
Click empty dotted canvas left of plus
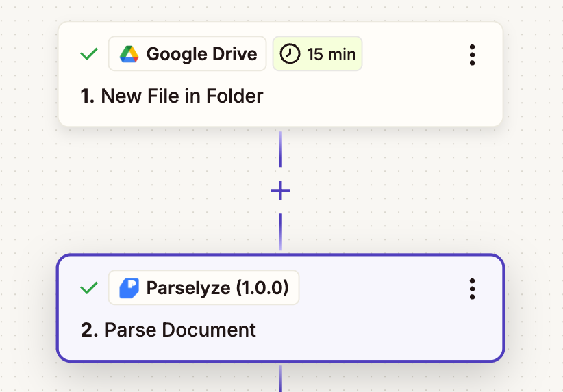point(137,190)
